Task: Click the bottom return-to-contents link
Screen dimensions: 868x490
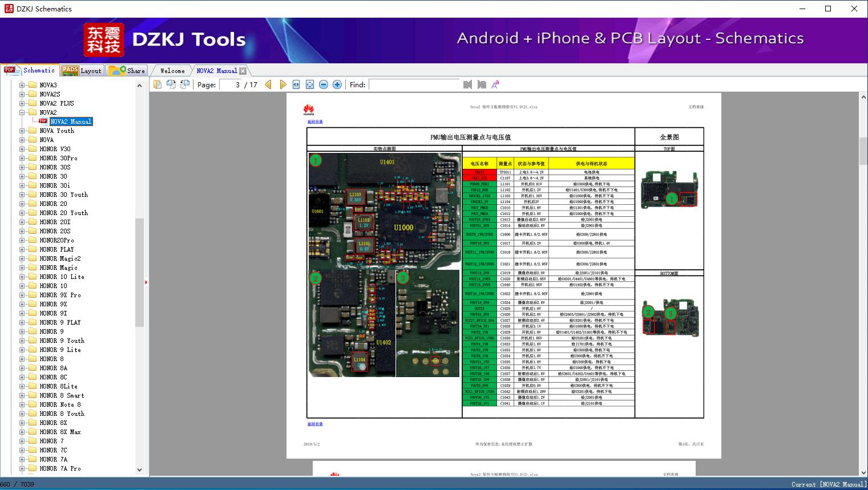Action: (315, 424)
